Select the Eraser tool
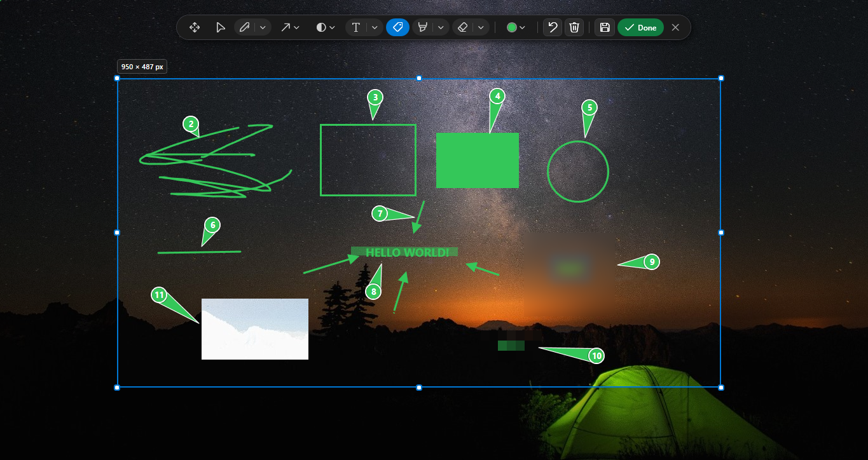The height and width of the screenshot is (460, 868). pos(463,27)
